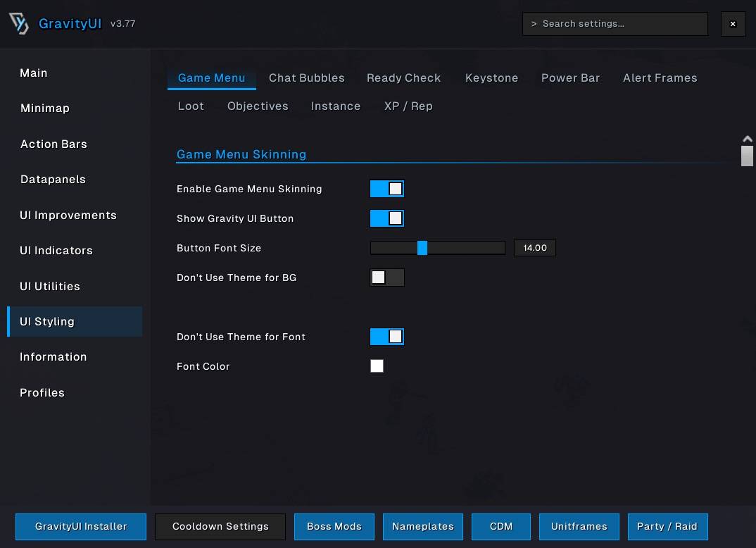
Task: Toggle Enable Game Menu Skinning
Action: (x=386, y=189)
